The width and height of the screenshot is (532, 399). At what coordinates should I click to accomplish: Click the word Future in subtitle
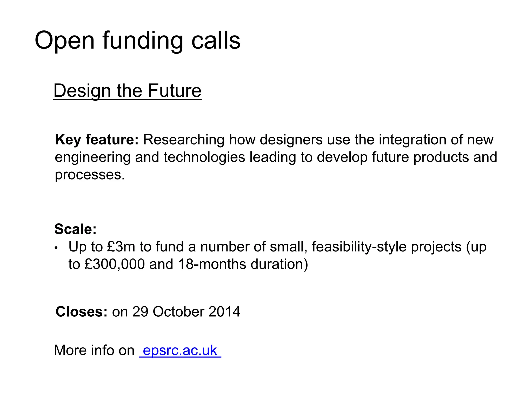(175, 90)
